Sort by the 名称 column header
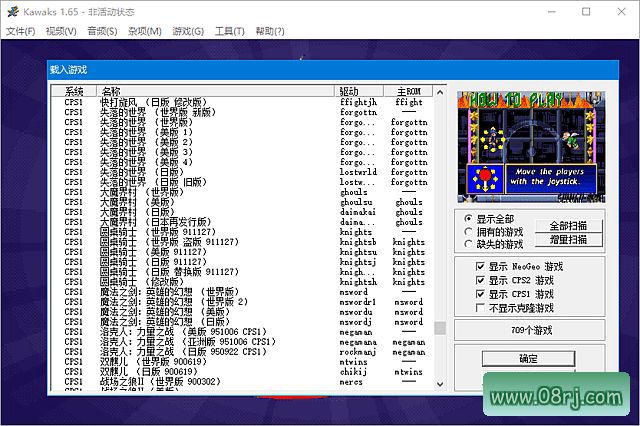Screen dimensions: 640x426 click(x=215, y=91)
